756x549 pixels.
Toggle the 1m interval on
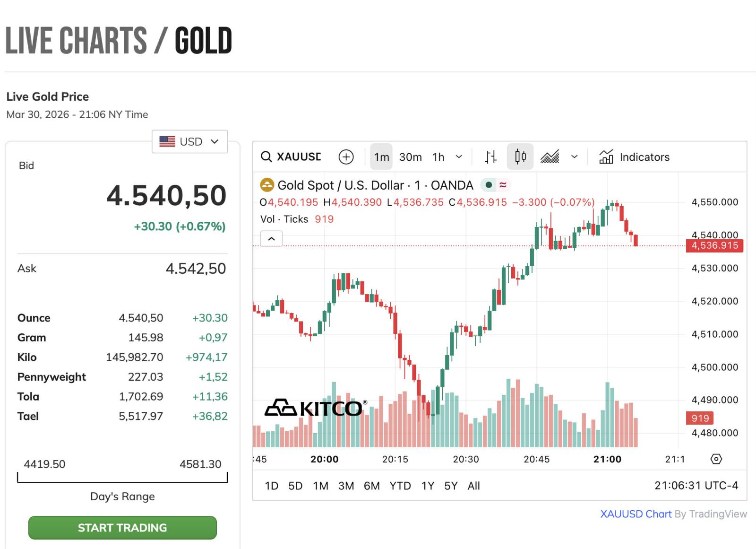pos(381,157)
